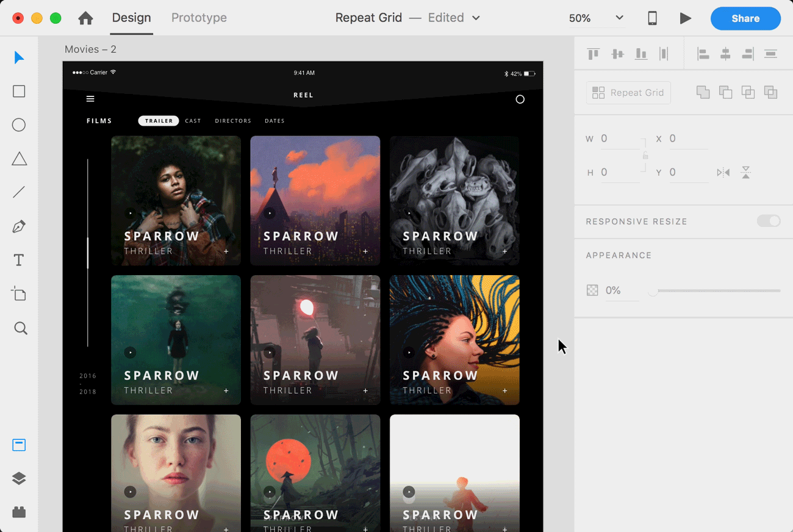Toggle horizontal flip icon
Screen dimensions: 793x532
click(x=723, y=173)
